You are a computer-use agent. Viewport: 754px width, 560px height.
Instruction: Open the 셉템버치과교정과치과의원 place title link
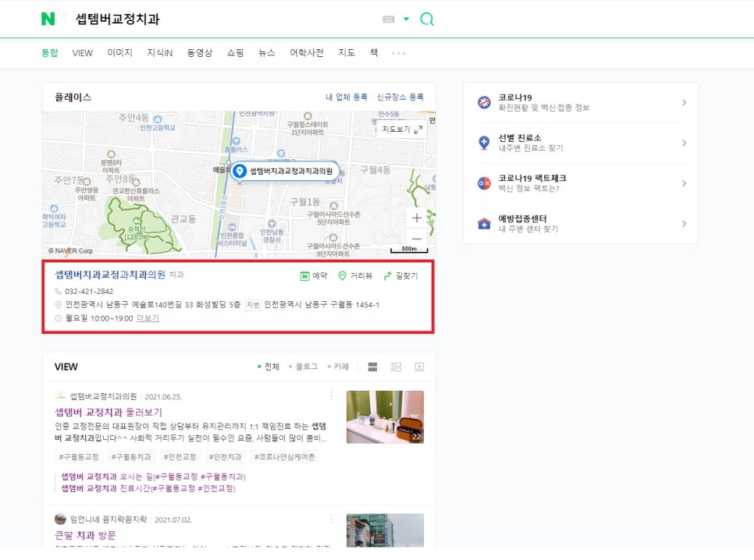110,275
